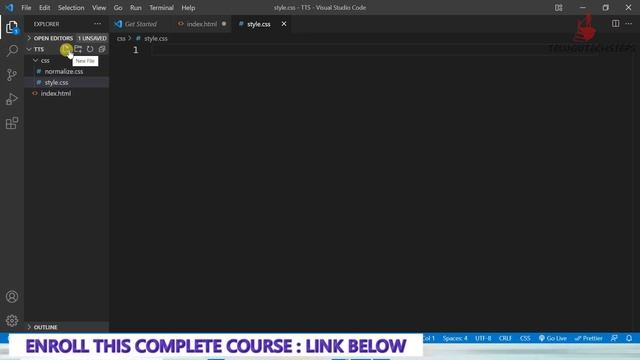Image resolution: width=640 pixels, height=360 pixels.
Task: Collapse all folders in Explorer
Action: [x=102, y=49]
